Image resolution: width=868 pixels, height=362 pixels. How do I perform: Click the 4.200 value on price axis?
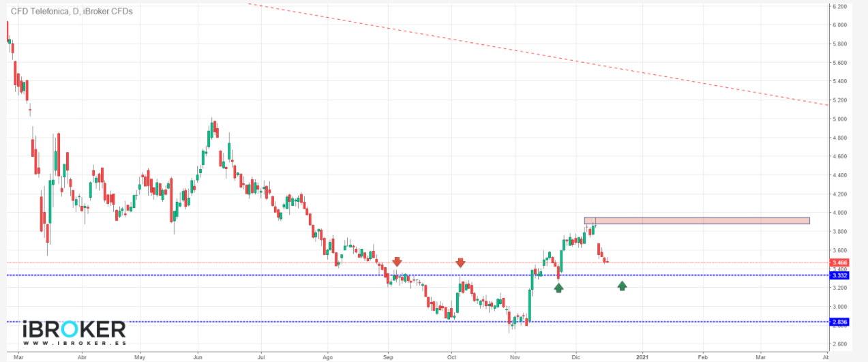[839, 194]
